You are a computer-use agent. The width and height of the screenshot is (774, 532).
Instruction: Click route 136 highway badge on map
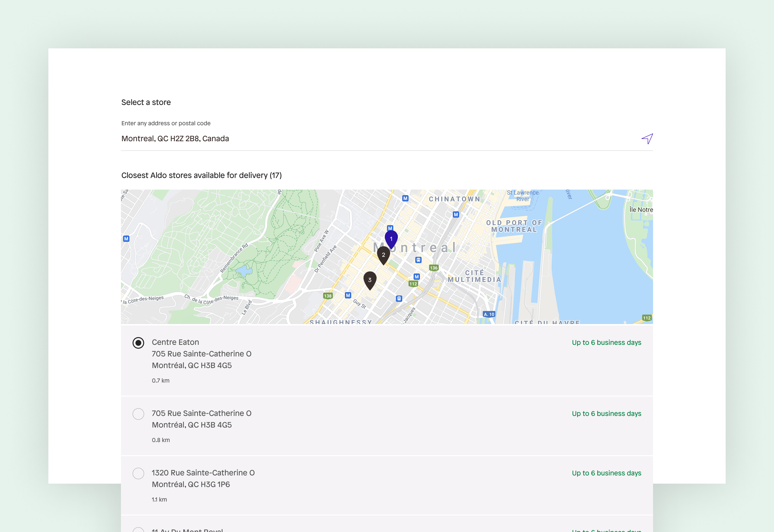tap(434, 268)
